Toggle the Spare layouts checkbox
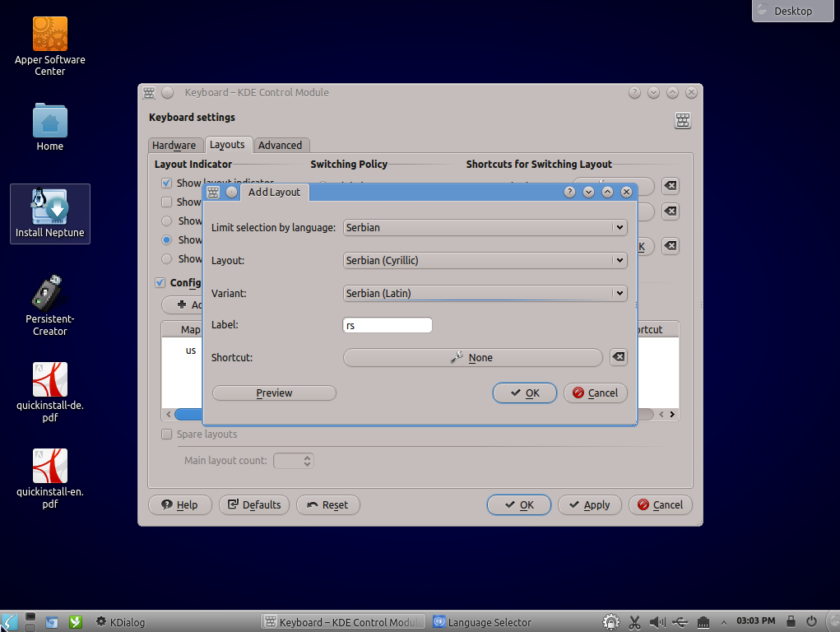The image size is (840, 632). [167, 434]
